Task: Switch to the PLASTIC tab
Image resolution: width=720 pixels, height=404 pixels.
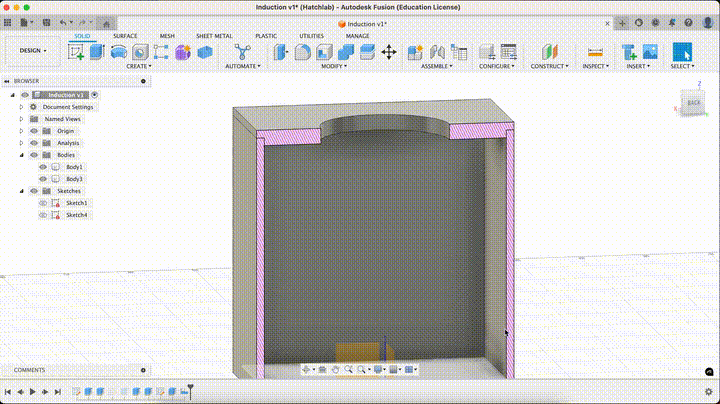Action: pos(266,36)
